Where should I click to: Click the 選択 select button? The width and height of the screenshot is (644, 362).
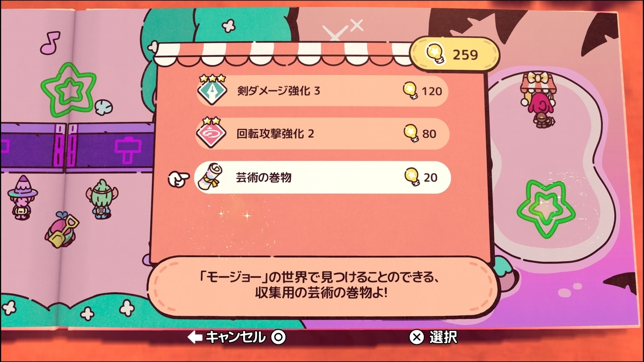433,337
